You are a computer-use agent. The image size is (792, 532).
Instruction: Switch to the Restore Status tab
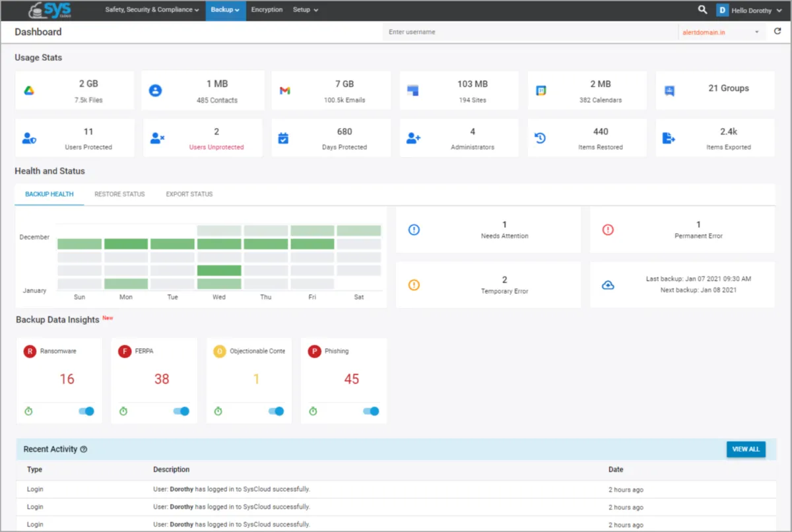coord(119,194)
